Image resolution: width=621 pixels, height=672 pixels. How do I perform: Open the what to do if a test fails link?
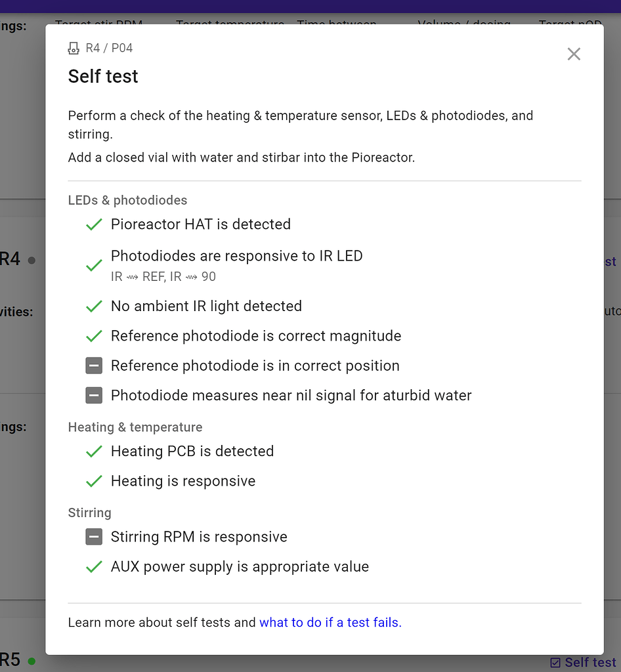330,622
